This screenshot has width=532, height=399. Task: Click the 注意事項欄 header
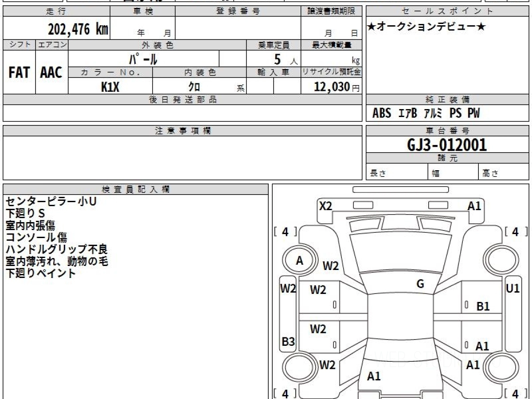183,131
